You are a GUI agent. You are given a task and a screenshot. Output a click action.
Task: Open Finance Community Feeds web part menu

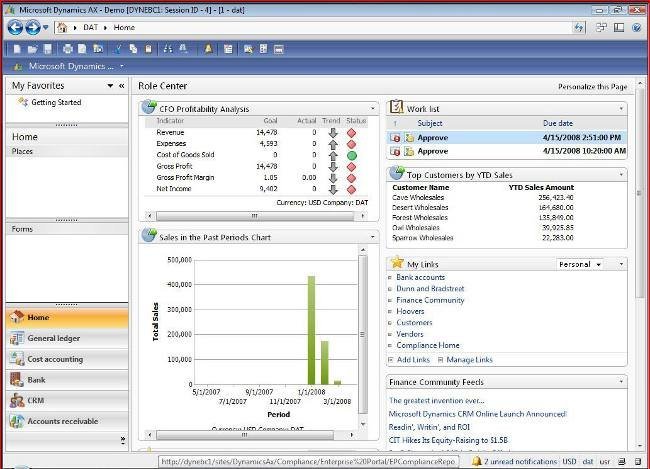click(x=621, y=382)
